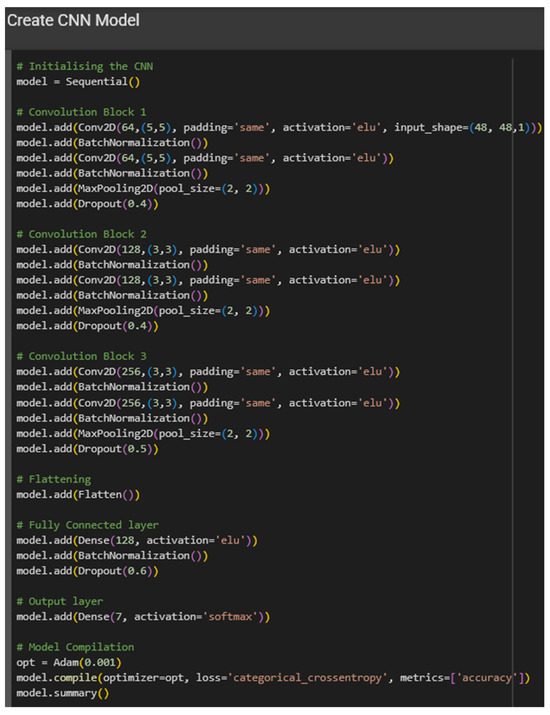Viewport: 550px width, 715px height.
Task: Click the '# Flattening' comment
Action: click(x=54, y=479)
